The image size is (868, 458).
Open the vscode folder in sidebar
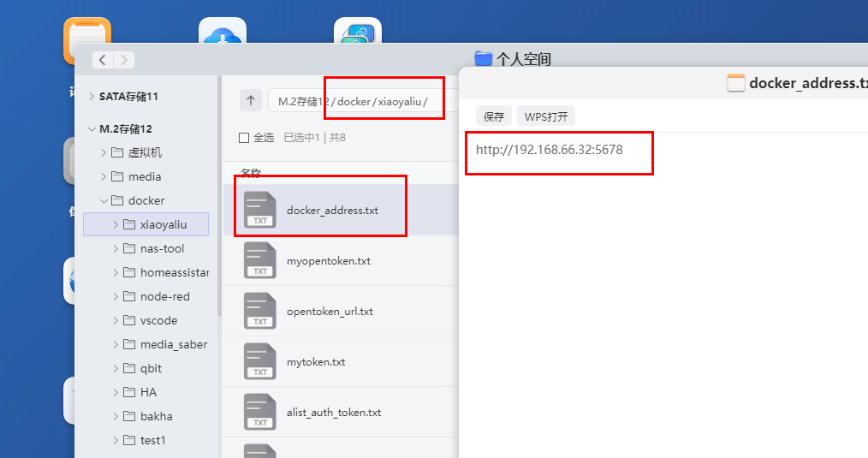click(158, 320)
